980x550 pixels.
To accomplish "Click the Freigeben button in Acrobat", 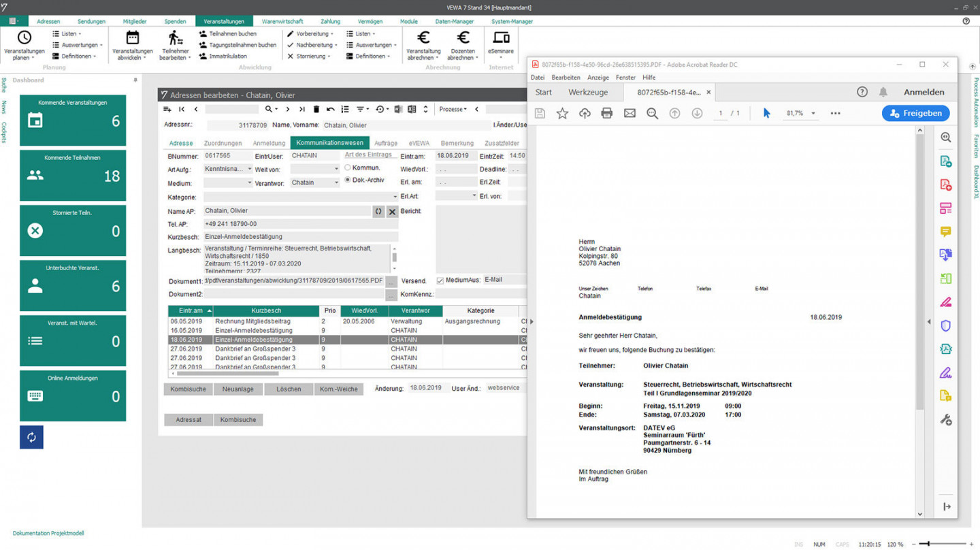I will [916, 113].
